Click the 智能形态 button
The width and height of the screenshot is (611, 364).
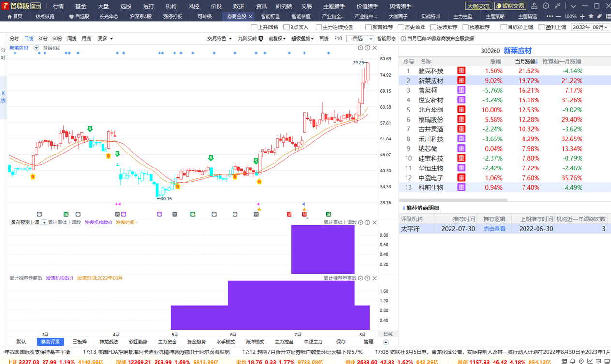click(x=386, y=38)
